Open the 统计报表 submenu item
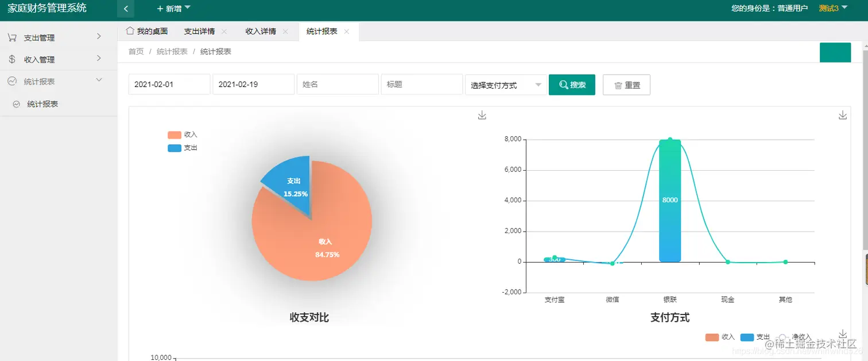 42,104
